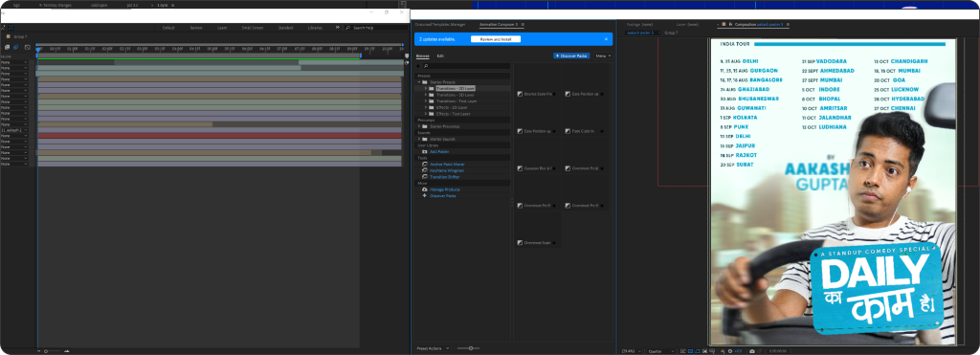Expand the Effects - Text Layer folder
The height and width of the screenshot is (355, 980).
[426, 114]
